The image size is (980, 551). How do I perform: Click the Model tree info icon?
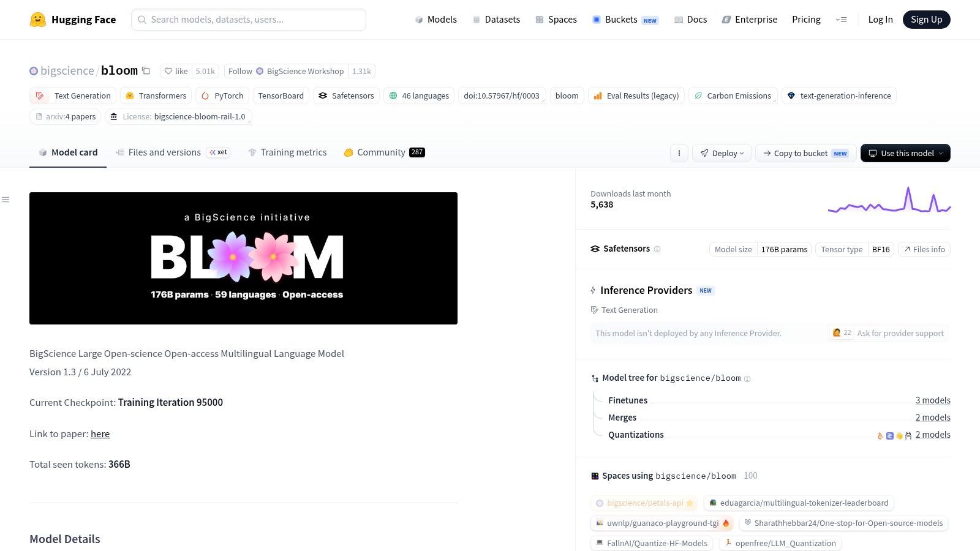tap(747, 378)
